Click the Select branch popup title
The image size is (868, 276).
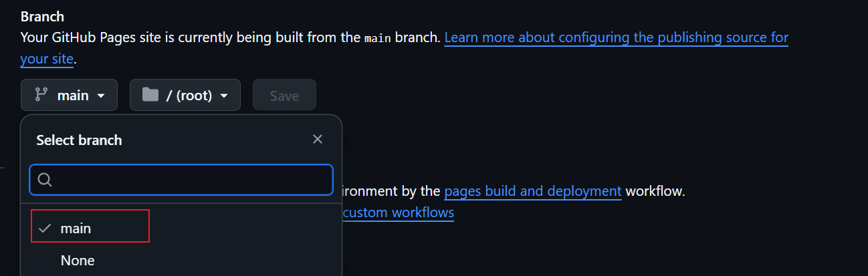(x=79, y=140)
